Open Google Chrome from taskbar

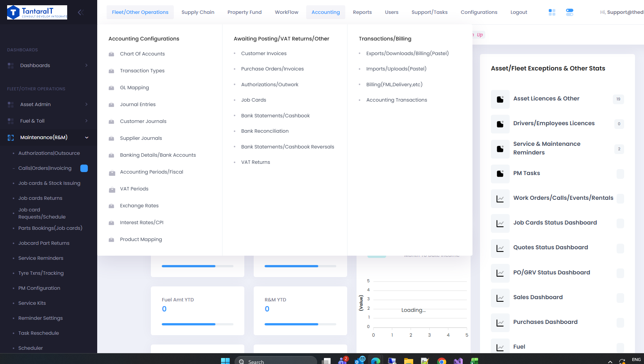[442, 361]
